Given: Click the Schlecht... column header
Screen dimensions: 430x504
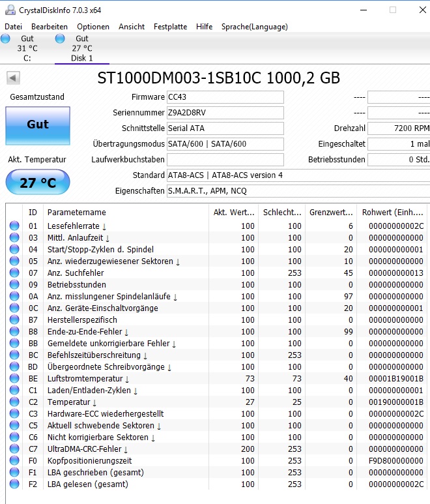Looking at the screenshot, I should click(282, 212).
